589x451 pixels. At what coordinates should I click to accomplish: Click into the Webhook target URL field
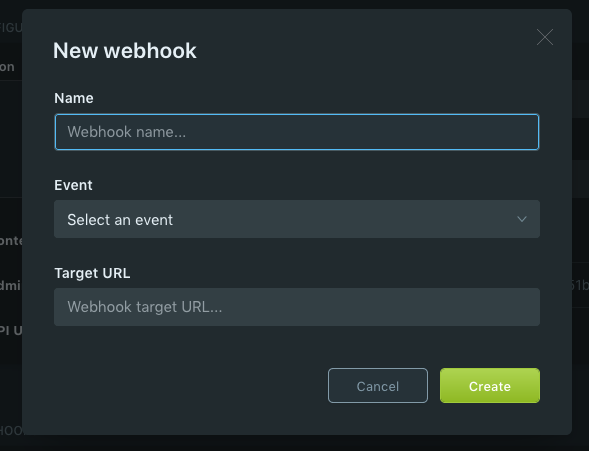click(x=297, y=307)
